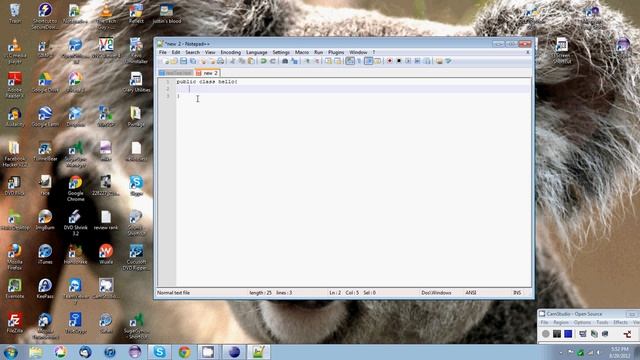
Task: Click 'length : 25 lines : 3' status text
Action: [271, 293]
